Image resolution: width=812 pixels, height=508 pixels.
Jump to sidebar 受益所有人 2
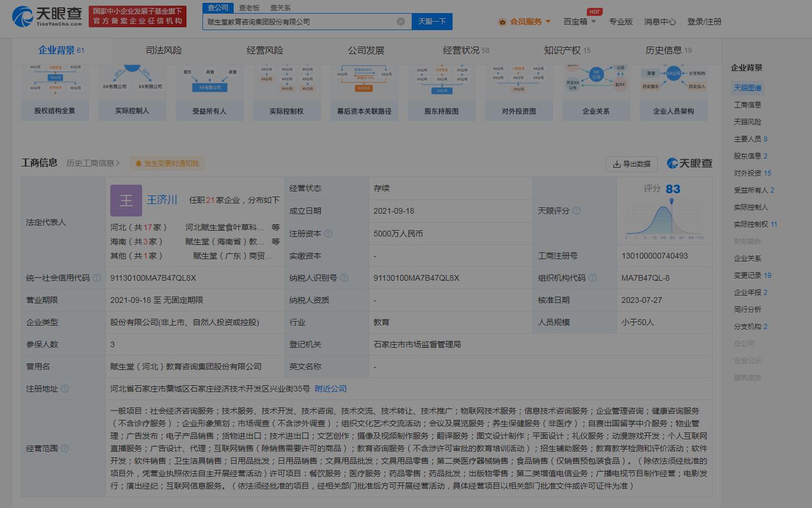click(x=754, y=190)
